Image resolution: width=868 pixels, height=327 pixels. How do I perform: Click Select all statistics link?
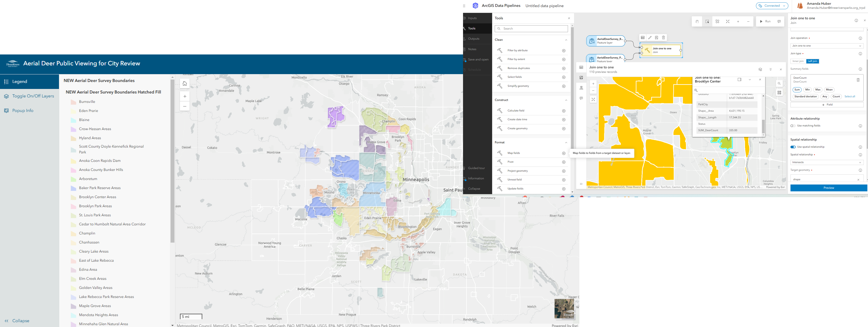coord(849,96)
